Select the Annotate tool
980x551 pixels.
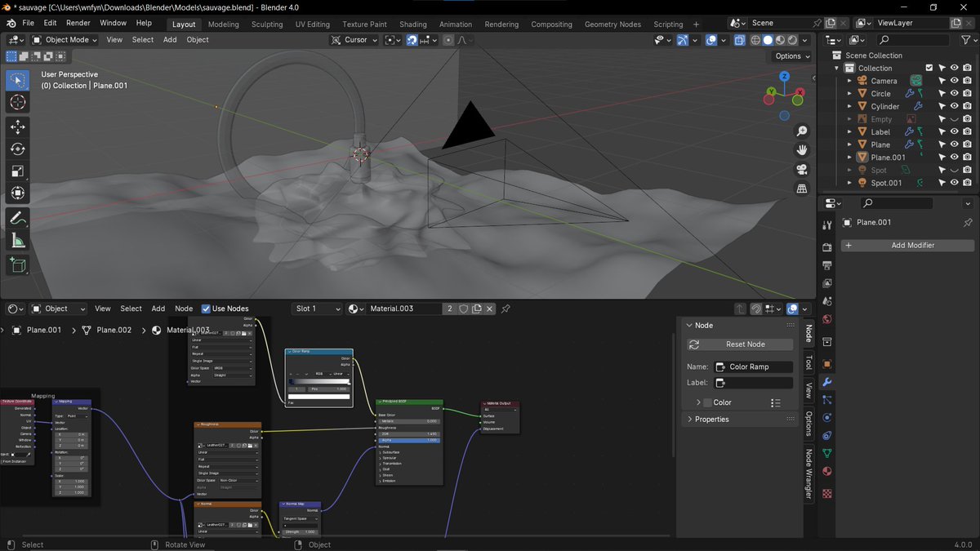pos(18,218)
